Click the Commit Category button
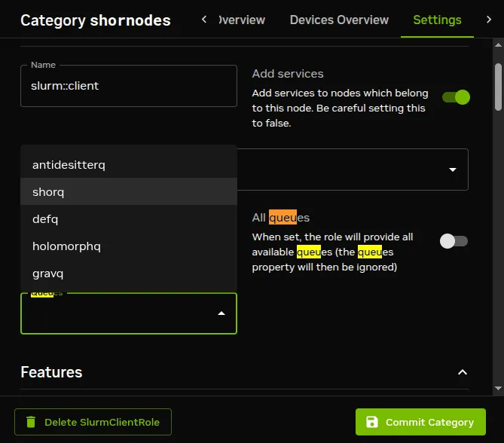The width and height of the screenshot is (504, 443). click(420, 422)
